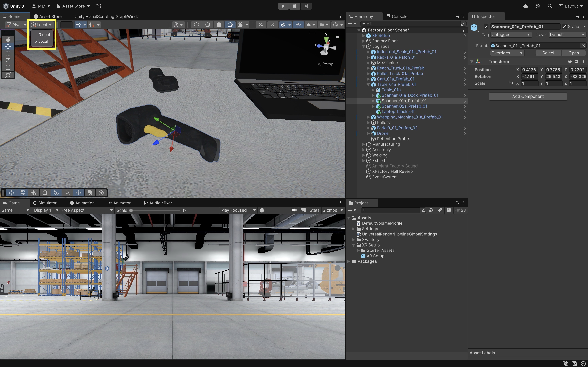Toggle the Scale constrain proportions link
The height and width of the screenshot is (367, 588).
[x=510, y=83]
